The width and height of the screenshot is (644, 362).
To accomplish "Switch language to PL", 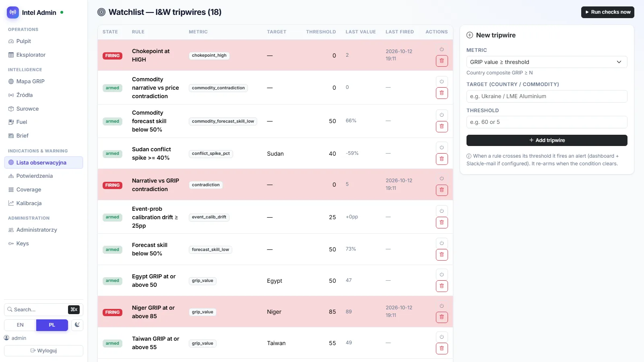I will (52, 325).
